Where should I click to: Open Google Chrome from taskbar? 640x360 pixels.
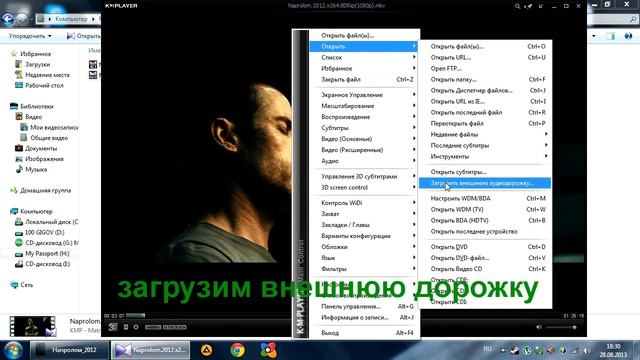(x=238, y=350)
